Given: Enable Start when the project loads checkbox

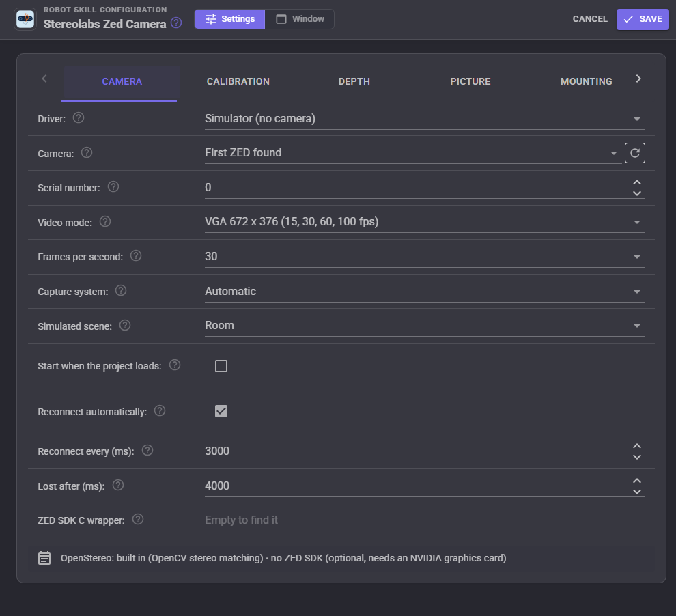Looking at the screenshot, I should click(221, 366).
